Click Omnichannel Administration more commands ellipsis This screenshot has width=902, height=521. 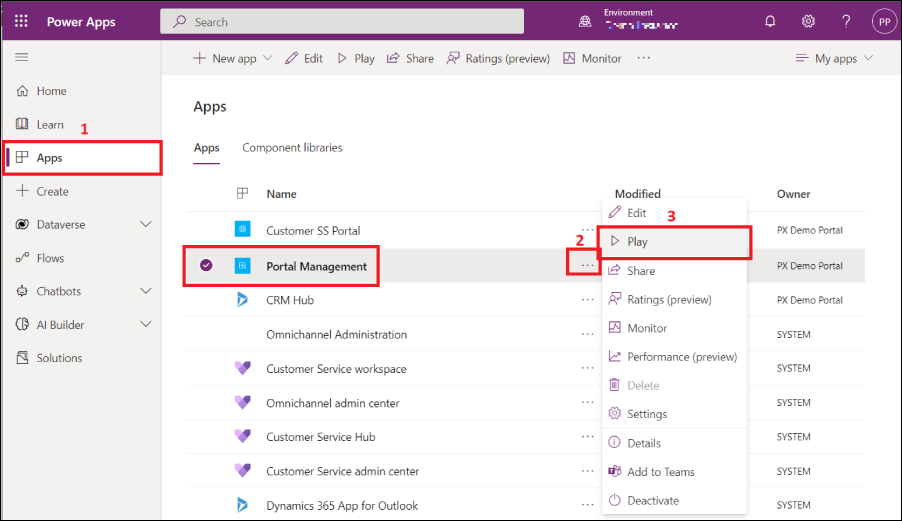click(x=587, y=334)
